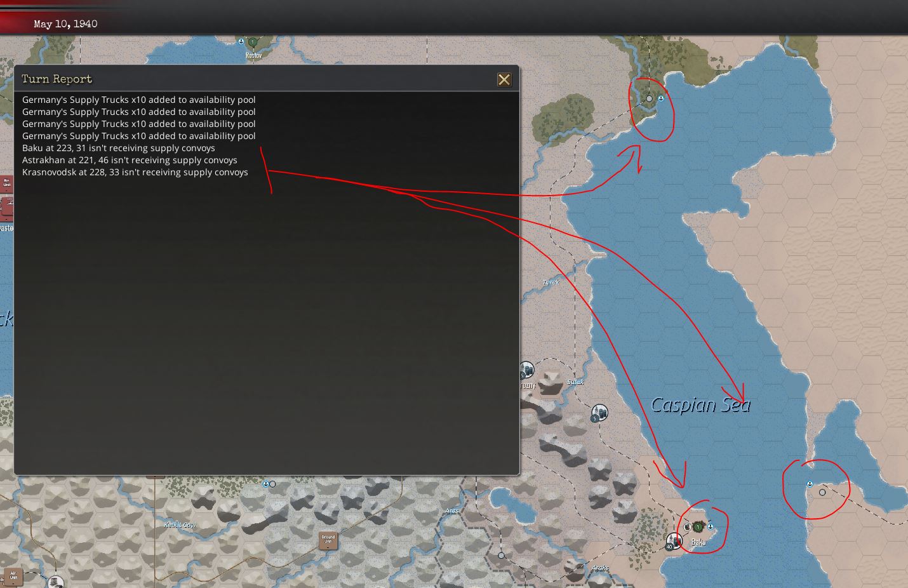Screen dimensions: 908x588
Task: Click the Aras river label
Action: pyautogui.click(x=451, y=511)
